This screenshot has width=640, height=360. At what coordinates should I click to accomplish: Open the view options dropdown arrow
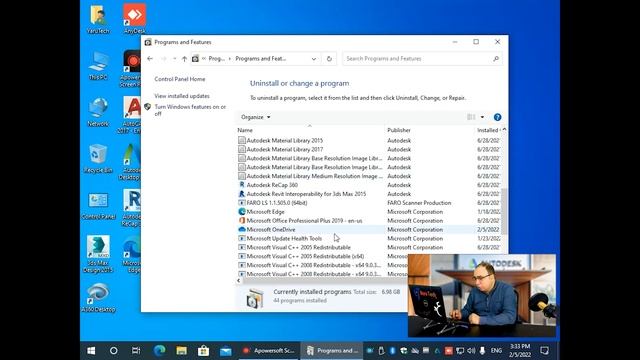point(482,117)
